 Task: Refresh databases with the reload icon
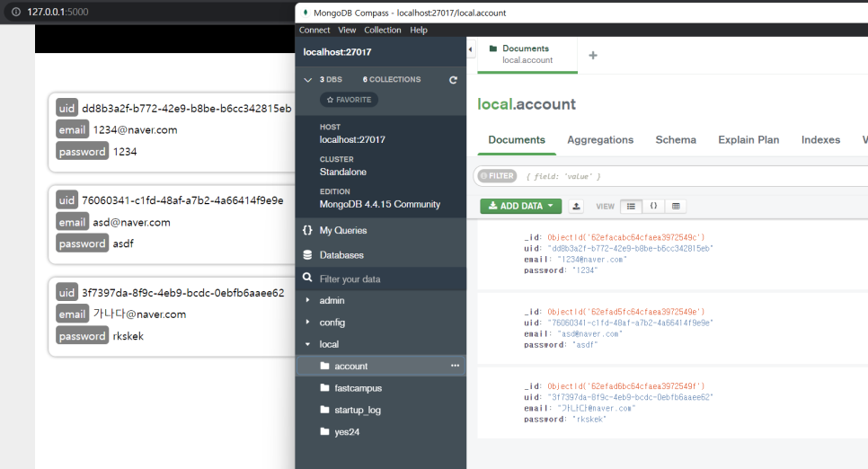(x=453, y=80)
